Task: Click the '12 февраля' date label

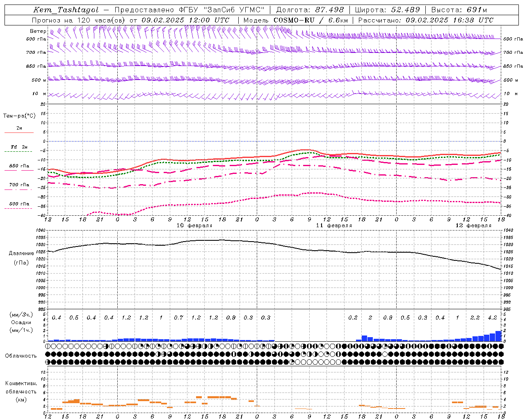Action: pos(473,226)
